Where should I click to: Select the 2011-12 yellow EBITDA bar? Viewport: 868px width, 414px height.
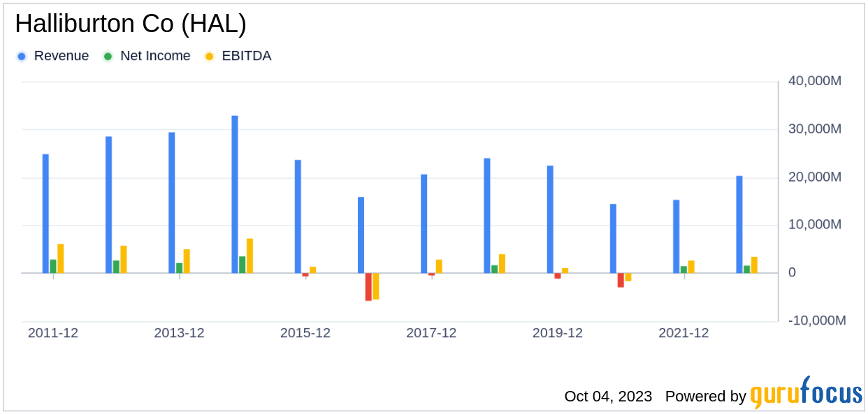pos(61,259)
